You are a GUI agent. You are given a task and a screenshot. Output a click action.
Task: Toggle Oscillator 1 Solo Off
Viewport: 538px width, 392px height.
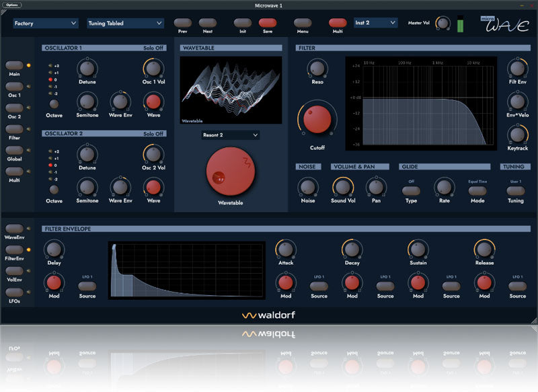click(x=153, y=48)
